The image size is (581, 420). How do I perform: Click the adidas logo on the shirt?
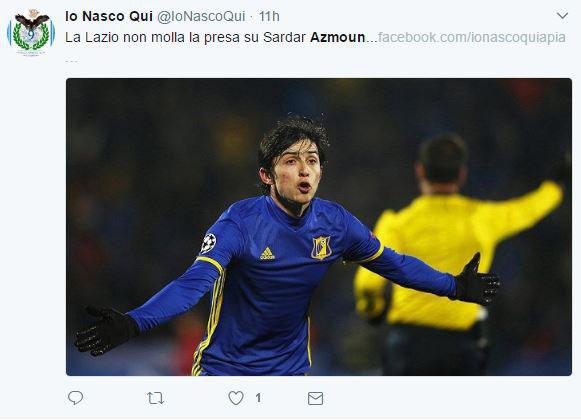click(267, 254)
